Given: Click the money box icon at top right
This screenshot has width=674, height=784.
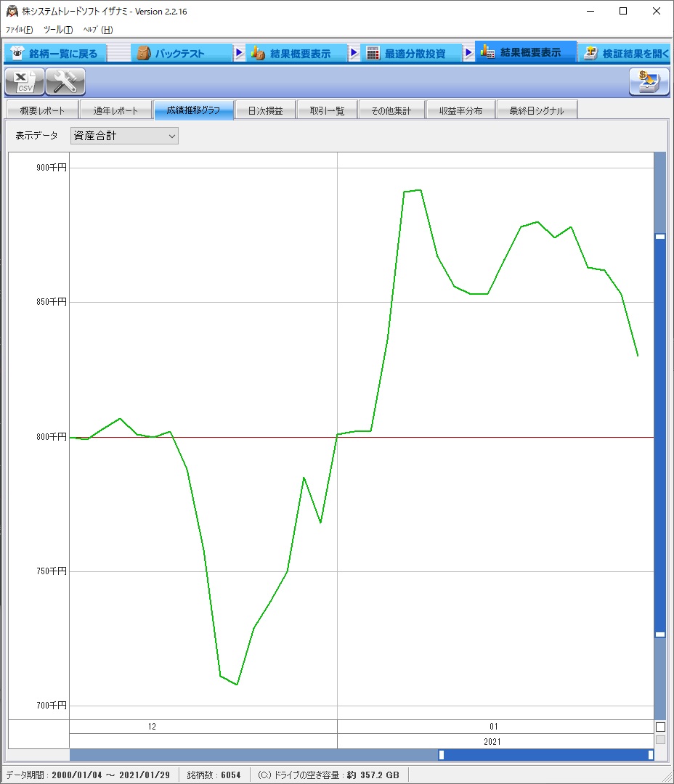Looking at the screenshot, I should 649,82.
